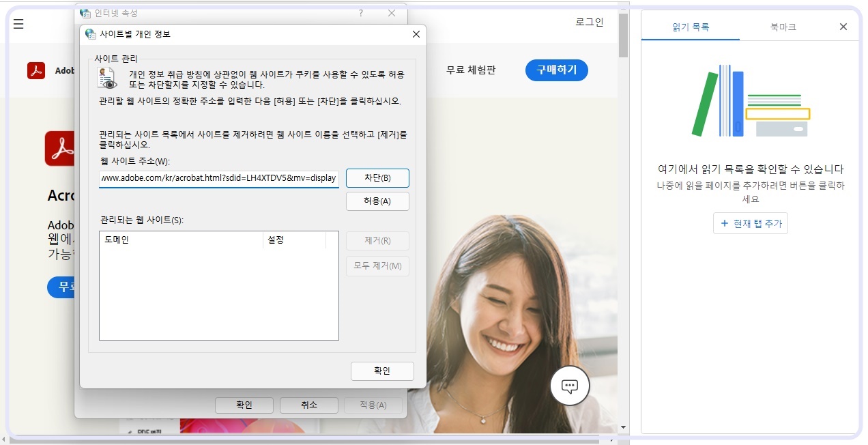Click the website address input field
The image size is (868, 445).
coord(219,178)
